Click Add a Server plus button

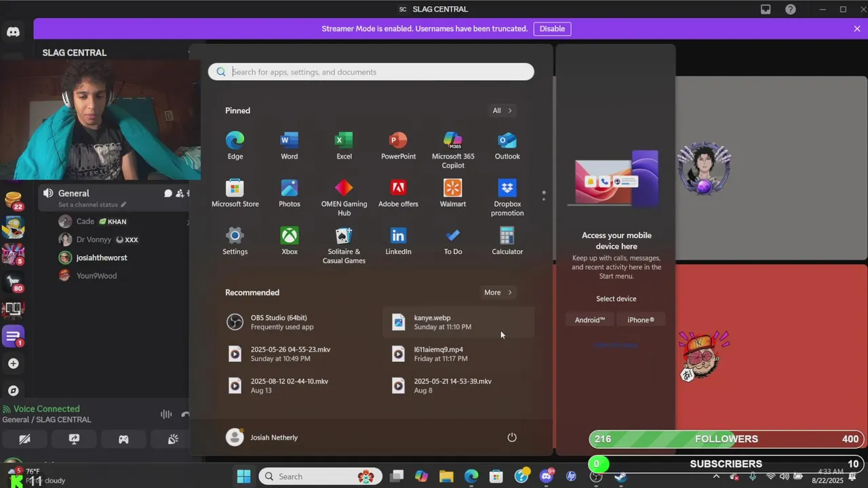[13, 364]
